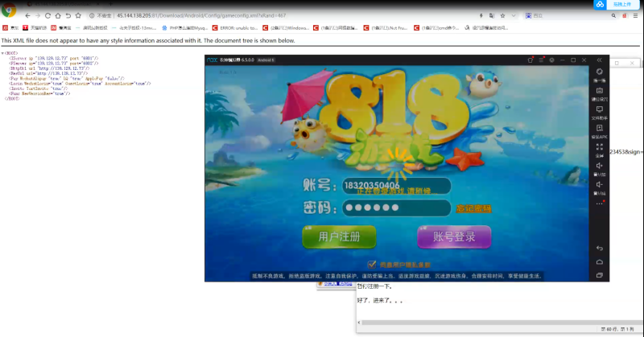
Task: Click the HttpUrl XML line
Action: (x=49, y=68)
